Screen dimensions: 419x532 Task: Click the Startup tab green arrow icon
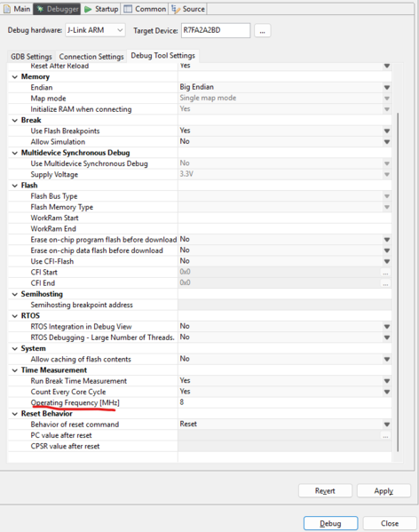88,9
